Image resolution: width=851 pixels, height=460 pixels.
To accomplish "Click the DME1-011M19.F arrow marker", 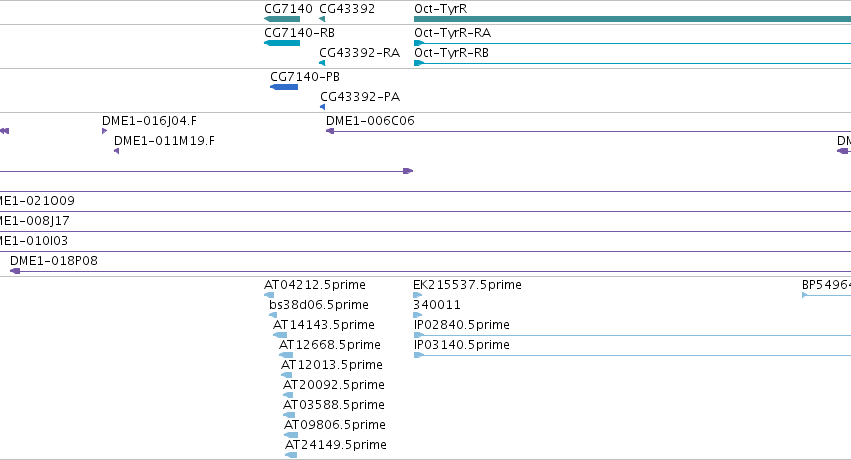I will (x=117, y=151).
